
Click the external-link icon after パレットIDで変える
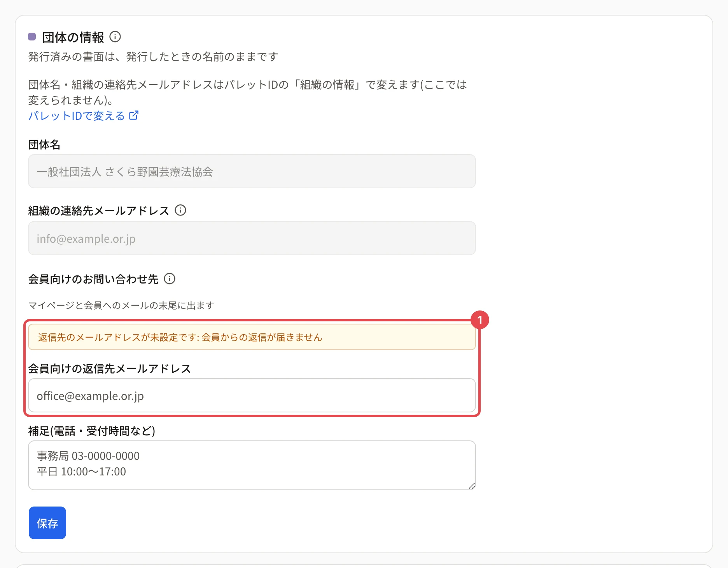[134, 116]
